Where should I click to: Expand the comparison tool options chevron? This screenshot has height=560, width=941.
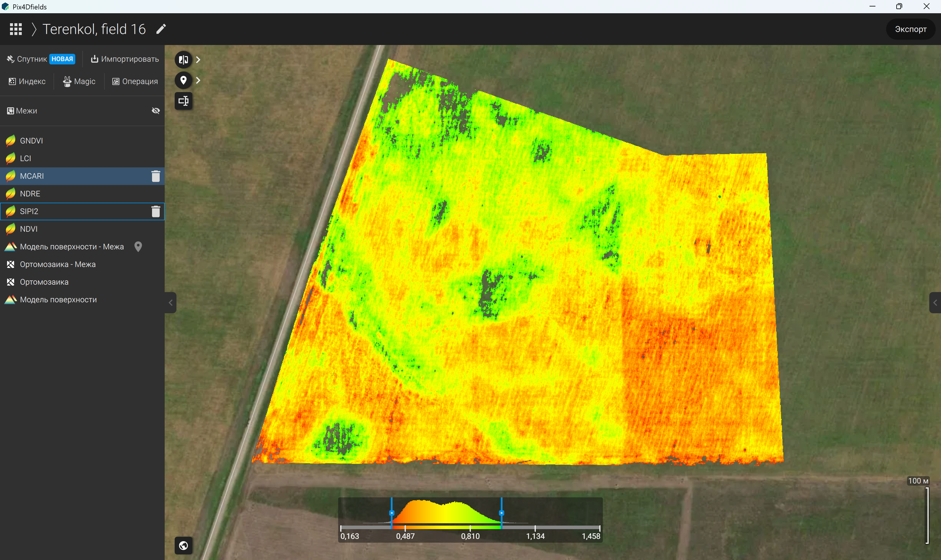[198, 60]
